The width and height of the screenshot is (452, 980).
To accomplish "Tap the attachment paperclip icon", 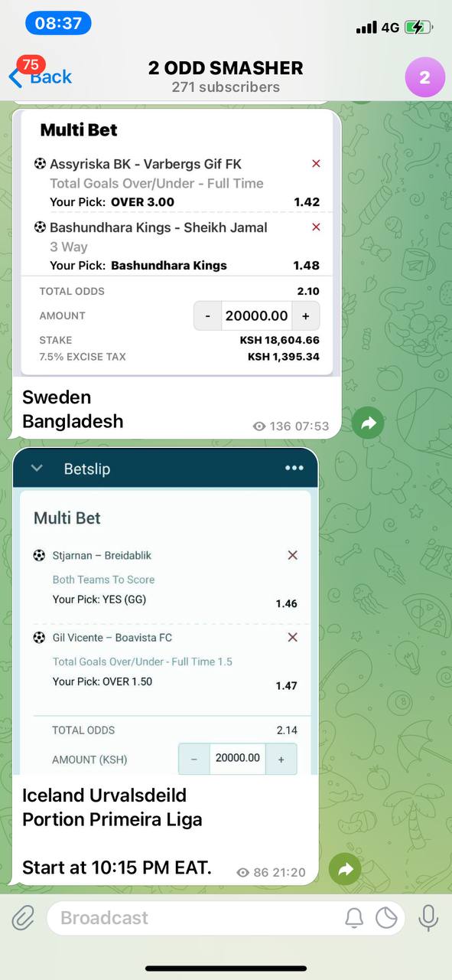I will coord(24,917).
